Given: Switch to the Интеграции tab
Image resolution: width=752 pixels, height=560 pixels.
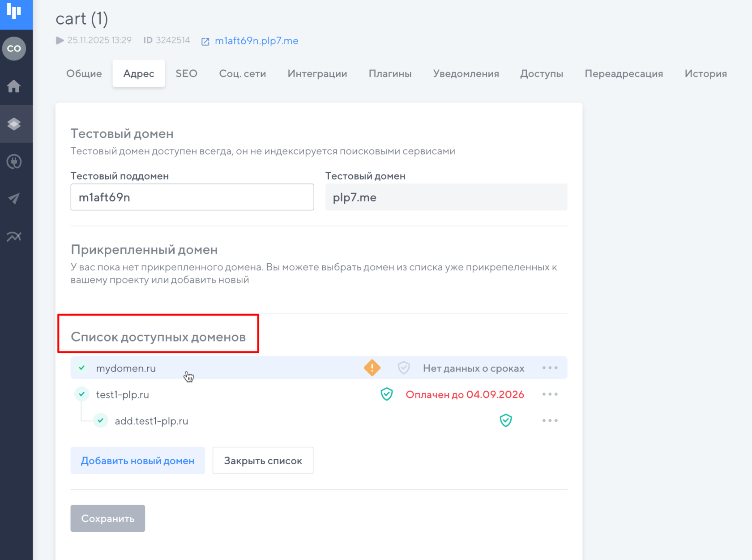Looking at the screenshot, I should [x=317, y=74].
